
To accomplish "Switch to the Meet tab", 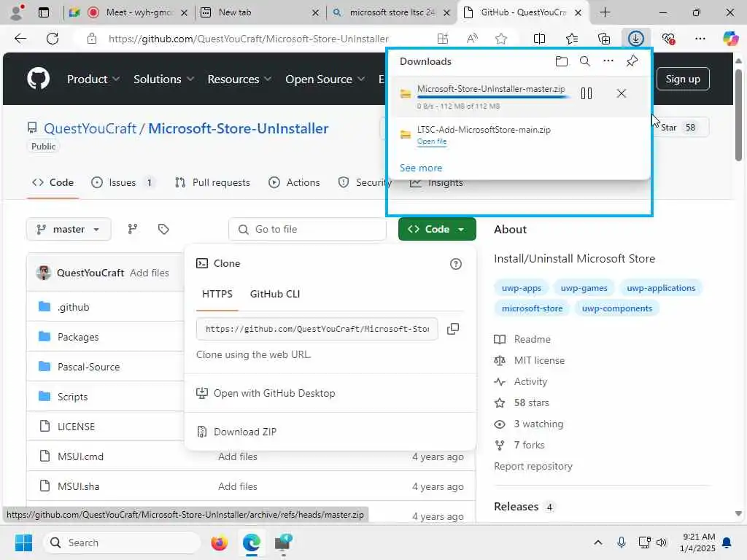I will click(128, 12).
